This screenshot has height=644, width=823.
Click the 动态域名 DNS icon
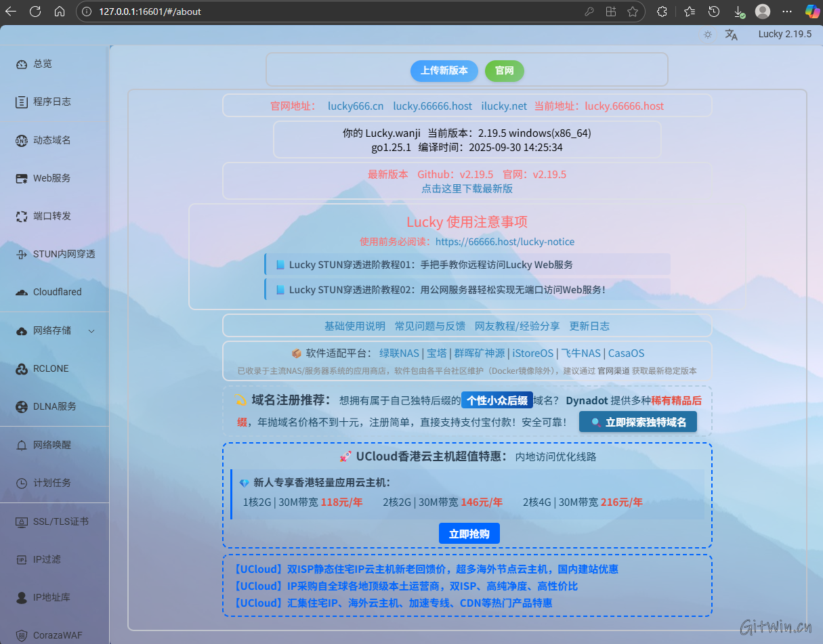point(22,140)
